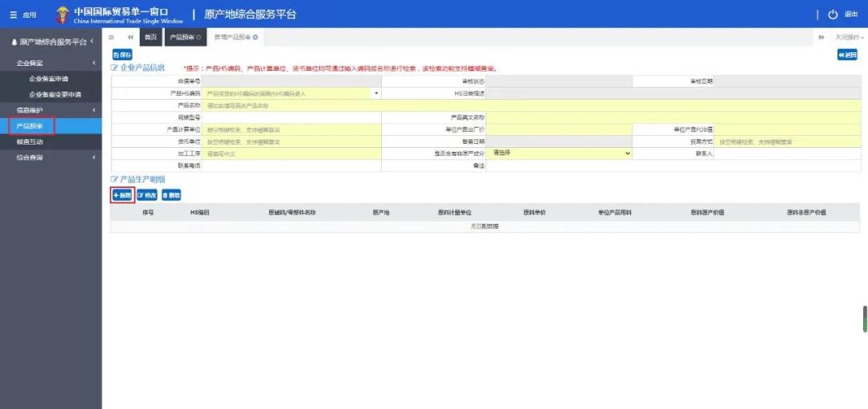The height and width of the screenshot is (409, 868).
Task: Click the tab scroll-left double arrow
Action: [130, 37]
